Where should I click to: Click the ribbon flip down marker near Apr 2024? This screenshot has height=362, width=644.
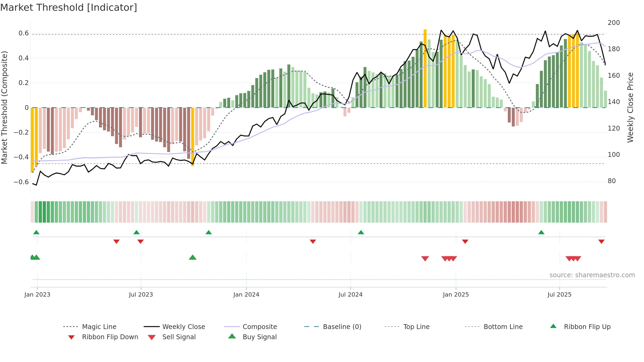pos(313,242)
